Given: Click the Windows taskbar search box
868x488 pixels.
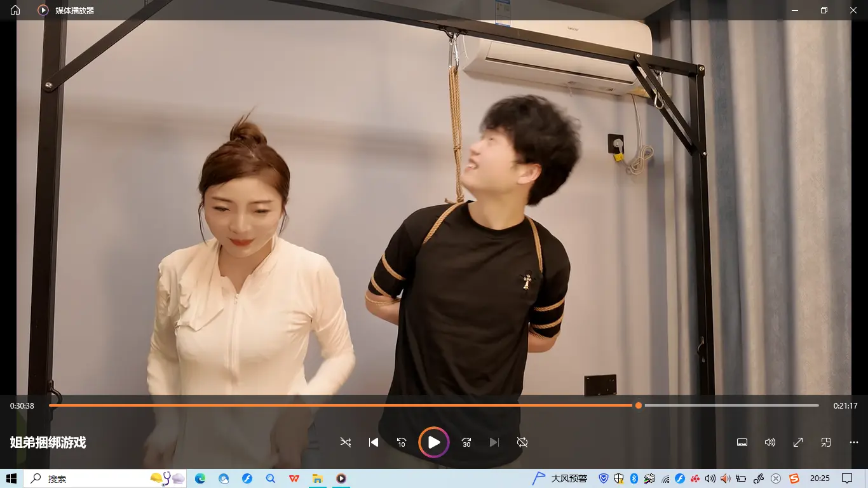Looking at the screenshot, I should click(89, 478).
